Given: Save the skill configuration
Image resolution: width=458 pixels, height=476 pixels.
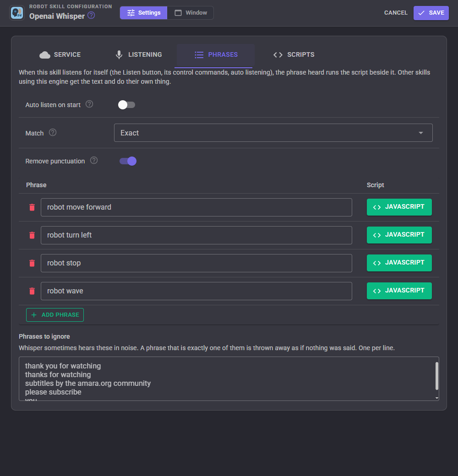Looking at the screenshot, I should (431, 13).
